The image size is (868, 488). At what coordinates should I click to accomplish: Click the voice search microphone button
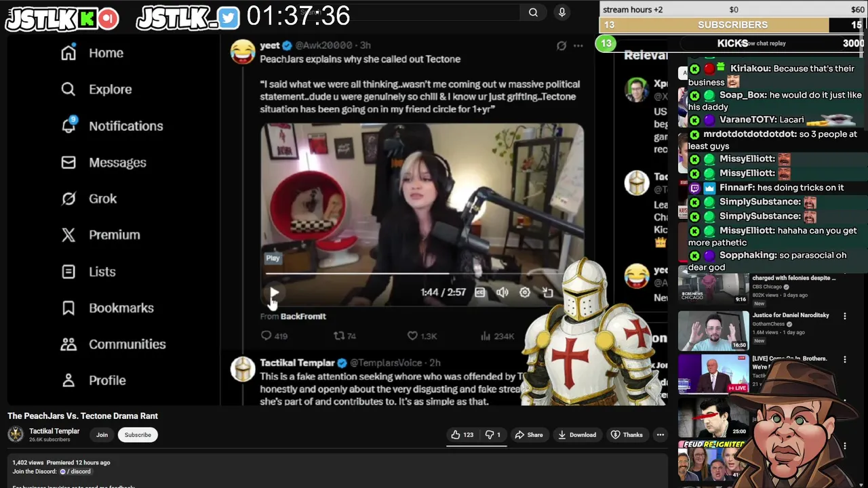[561, 12]
